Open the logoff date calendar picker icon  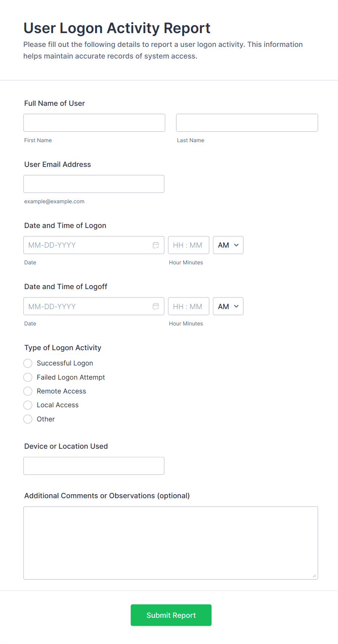[x=156, y=306]
